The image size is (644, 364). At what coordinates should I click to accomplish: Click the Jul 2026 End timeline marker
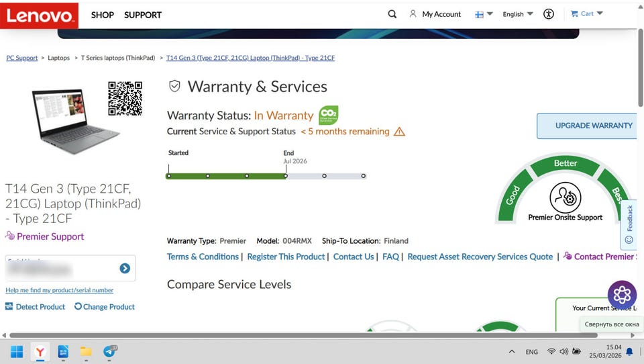pos(286,176)
